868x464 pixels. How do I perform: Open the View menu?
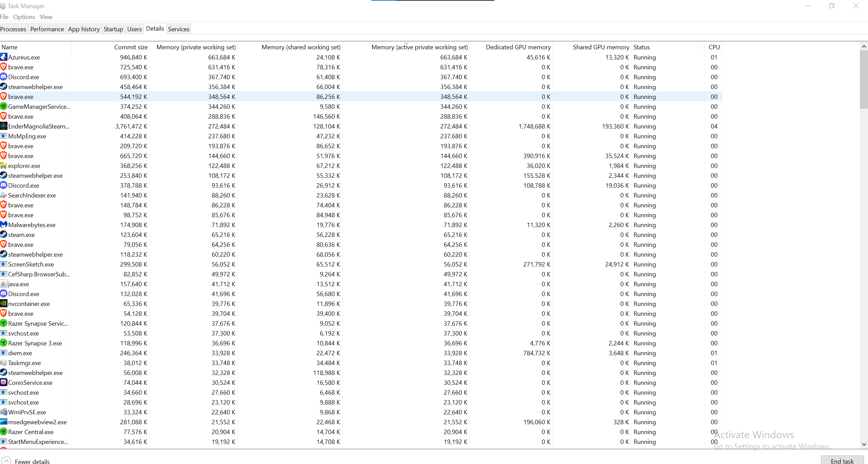click(x=46, y=17)
